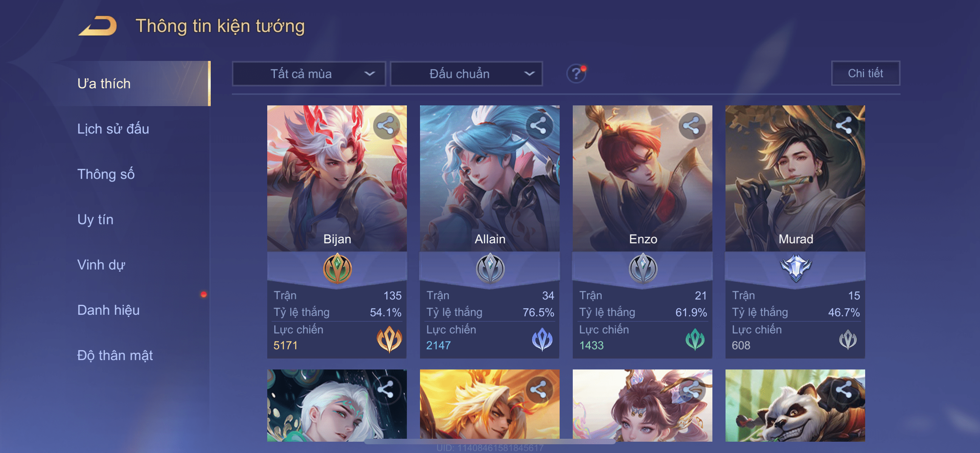
Task: Switch to the "Thông số" tab
Action: point(106,174)
